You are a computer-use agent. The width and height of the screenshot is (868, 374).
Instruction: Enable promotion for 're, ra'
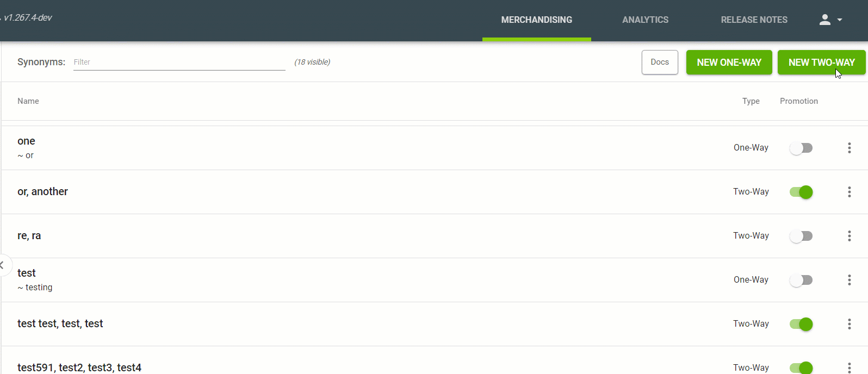pyautogui.click(x=801, y=236)
